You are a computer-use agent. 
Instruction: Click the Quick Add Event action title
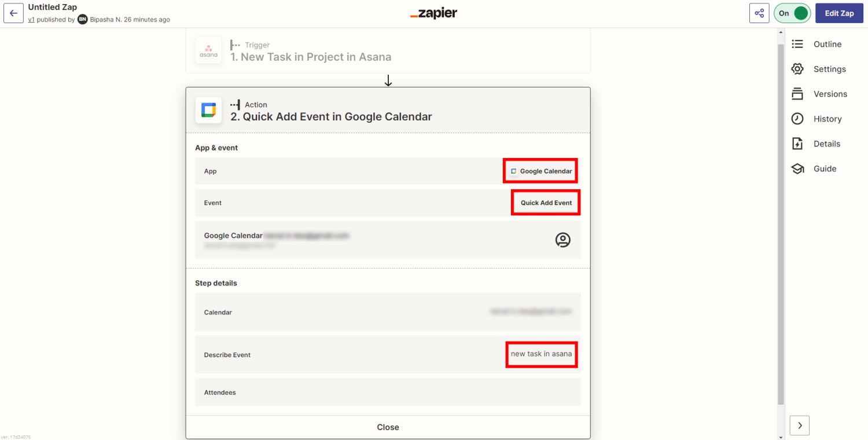point(331,116)
